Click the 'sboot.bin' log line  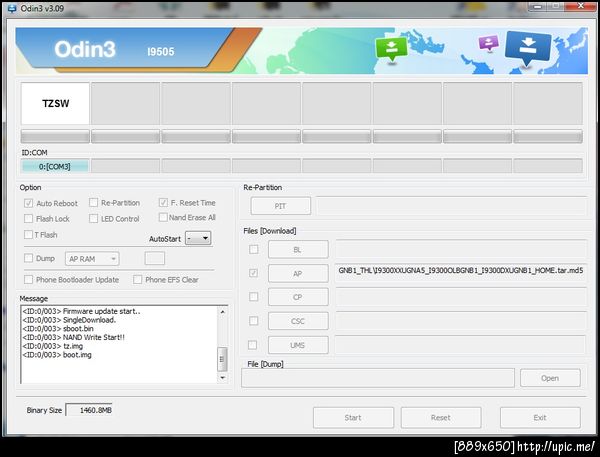[x=58, y=329]
